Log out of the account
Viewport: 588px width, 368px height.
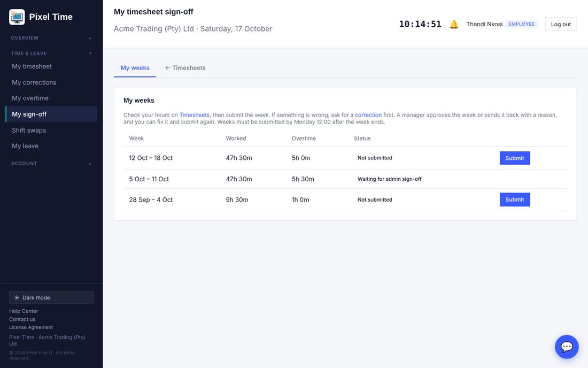[561, 25]
